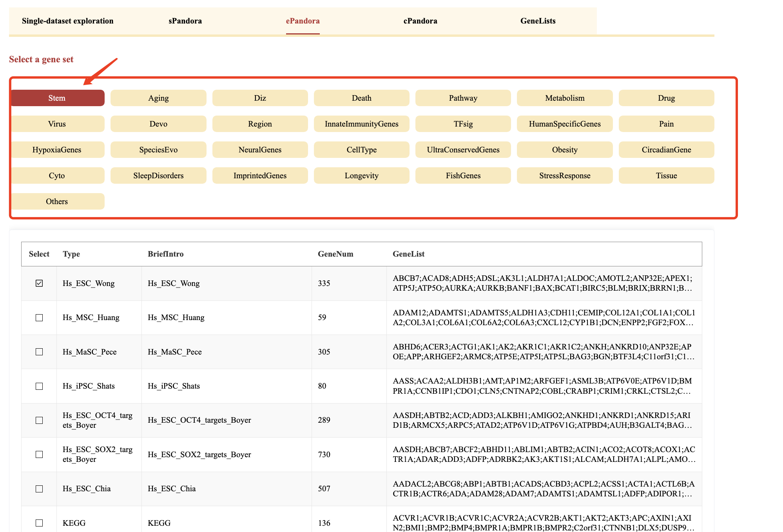Select the Virus gene set
This screenshot has width=783, height=532.
pos(57,124)
